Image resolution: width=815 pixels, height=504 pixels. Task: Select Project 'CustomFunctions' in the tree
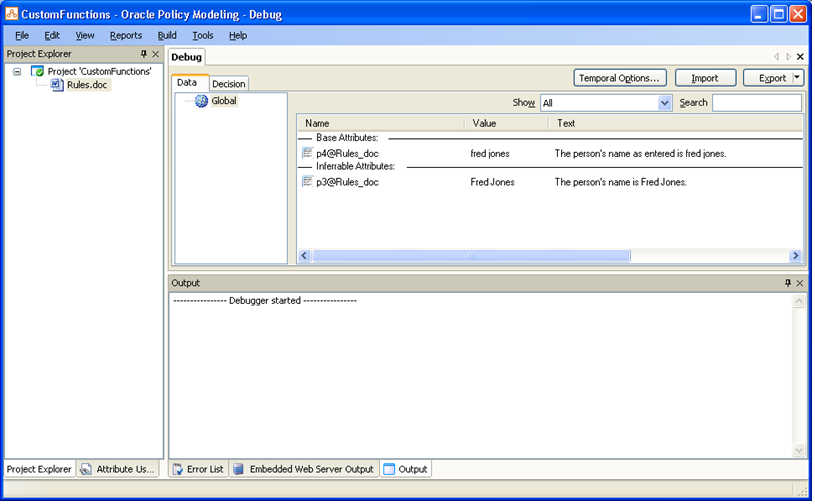[99, 71]
